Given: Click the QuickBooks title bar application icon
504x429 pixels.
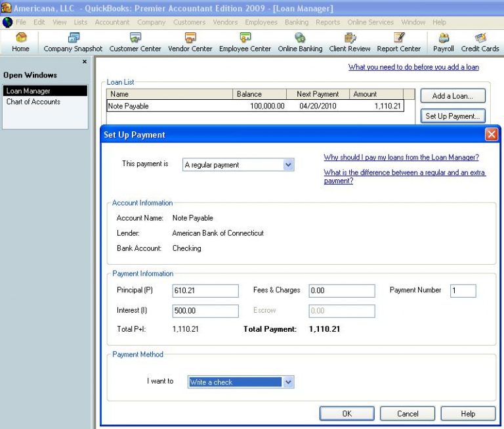Looking at the screenshot, I should click(6, 8).
